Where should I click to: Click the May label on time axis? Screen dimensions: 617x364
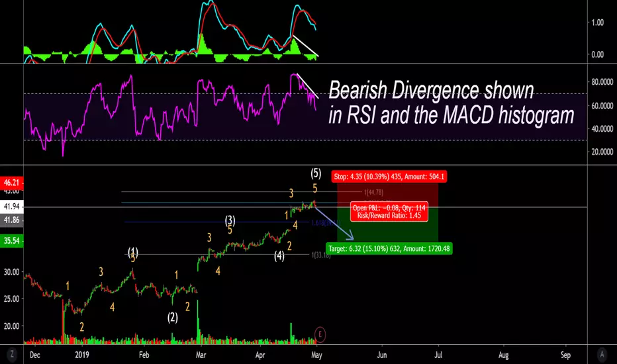[x=316, y=355]
